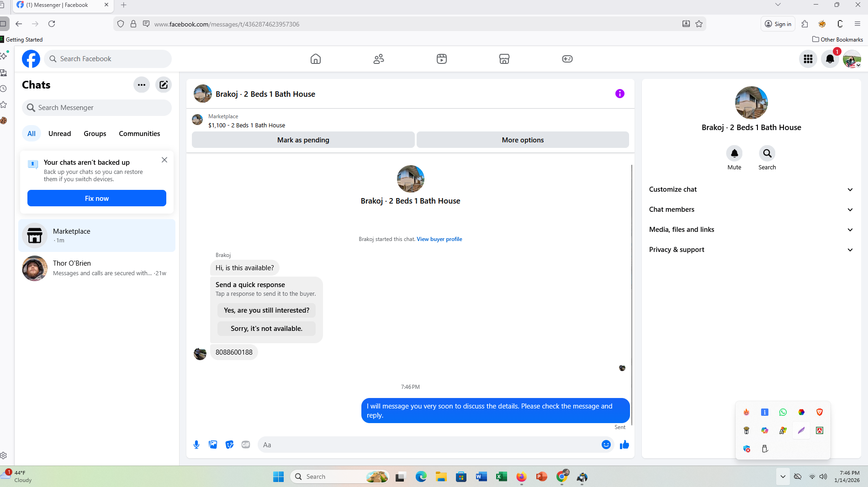This screenshot has height=487, width=868.
Task: Open the account profile picture menu
Action: coord(852,59)
